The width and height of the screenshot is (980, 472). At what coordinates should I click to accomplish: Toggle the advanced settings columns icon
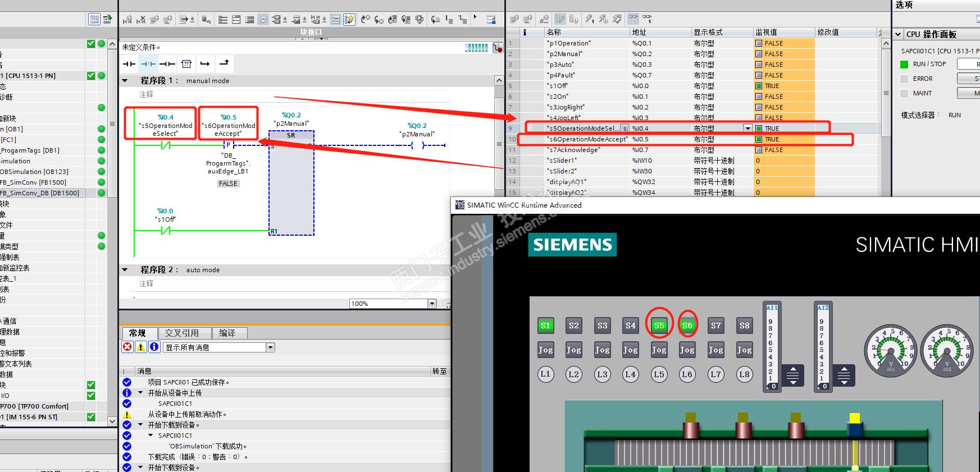tap(573, 19)
